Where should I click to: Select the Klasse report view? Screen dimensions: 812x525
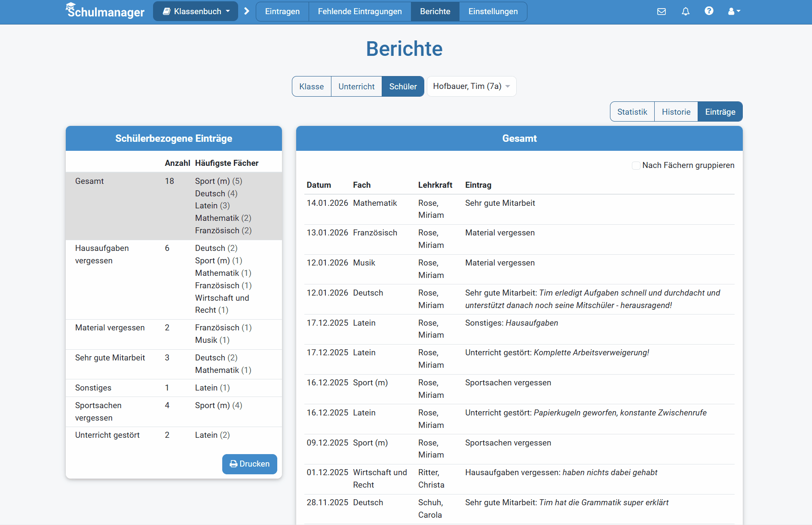coord(312,86)
